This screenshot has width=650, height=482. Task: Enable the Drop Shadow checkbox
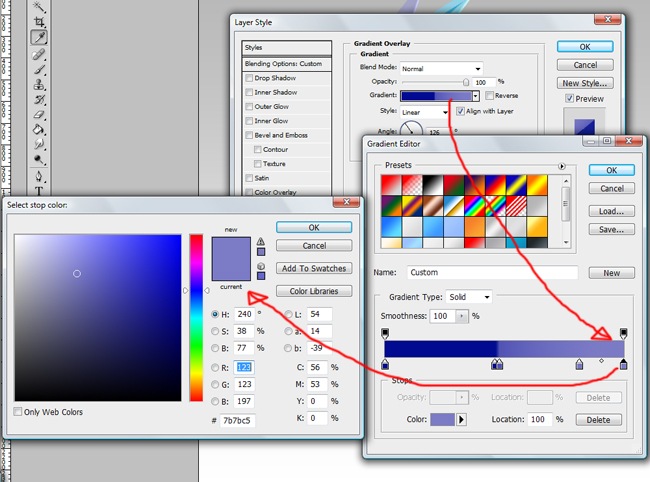click(x=250, y=78)
